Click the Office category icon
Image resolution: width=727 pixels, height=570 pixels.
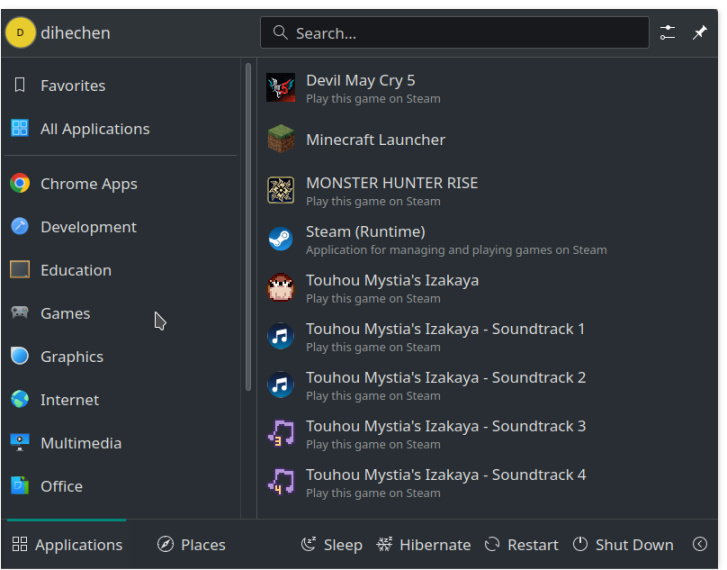coord(19,486)
